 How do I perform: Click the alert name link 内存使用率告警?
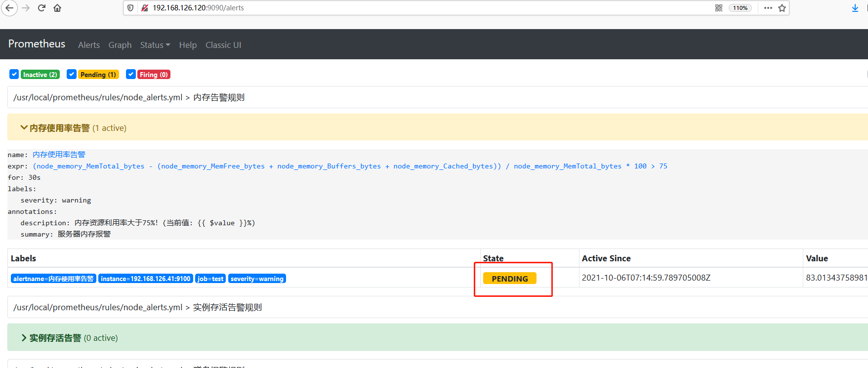coord(59,155)
